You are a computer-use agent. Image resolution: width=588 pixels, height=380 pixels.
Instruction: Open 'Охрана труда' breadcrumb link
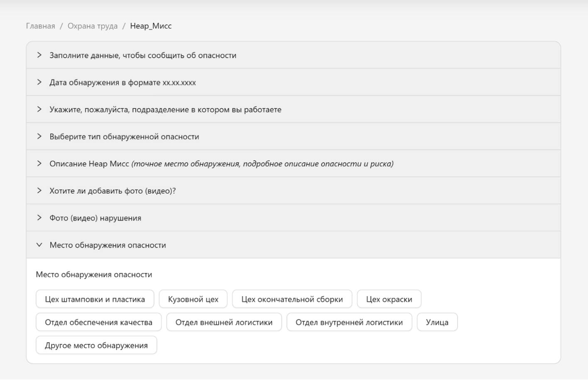[93, 26]
